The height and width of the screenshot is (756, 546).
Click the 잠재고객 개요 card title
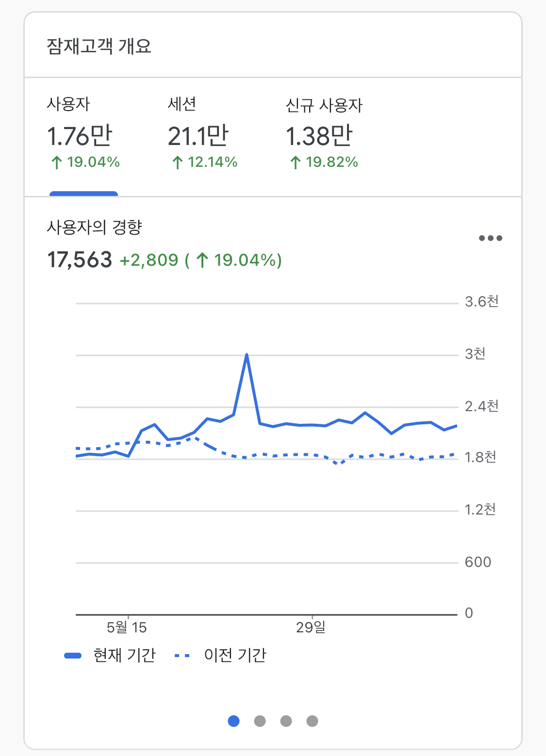[99, 47]
